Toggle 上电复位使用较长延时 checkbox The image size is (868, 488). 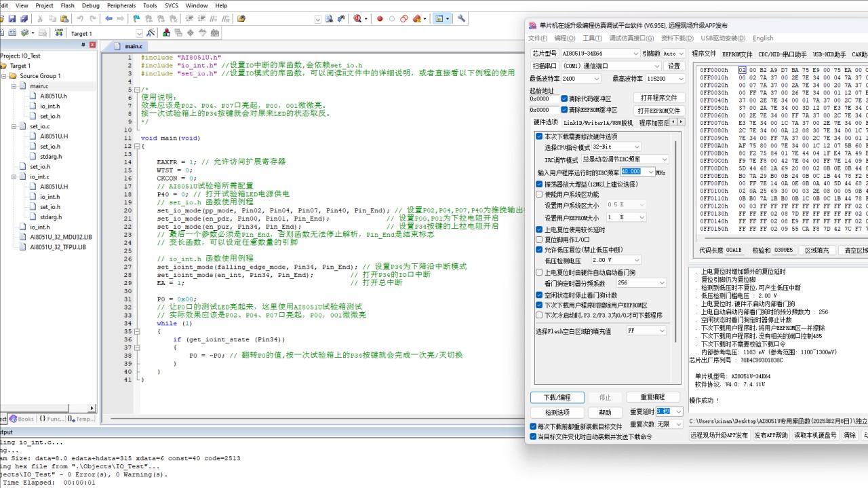click(x=540, y=229)
